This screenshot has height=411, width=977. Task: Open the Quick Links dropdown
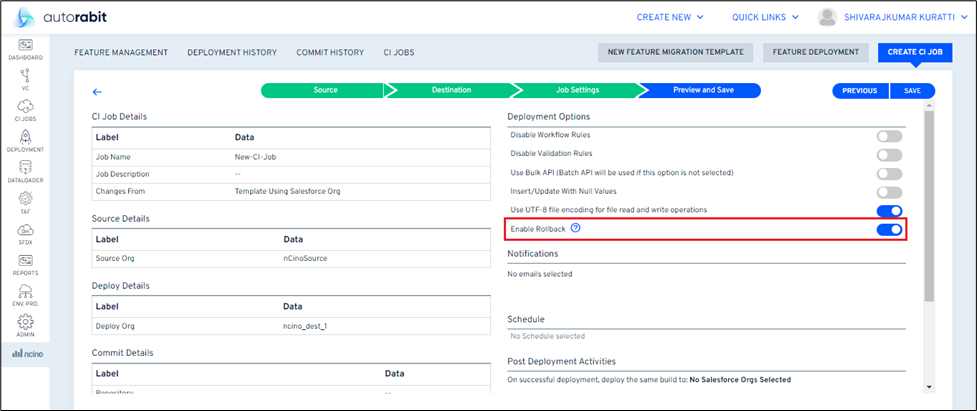coord(765,17)
